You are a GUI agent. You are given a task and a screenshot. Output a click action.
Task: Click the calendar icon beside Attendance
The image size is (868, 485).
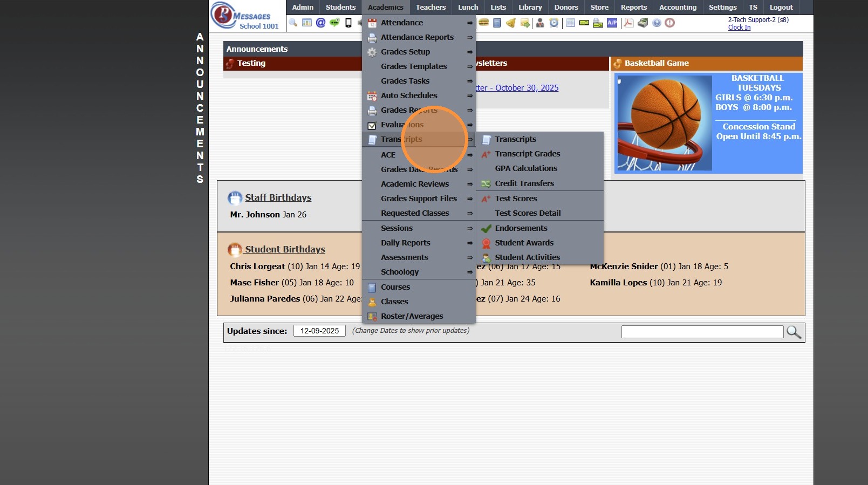click(x=372, y=23)
